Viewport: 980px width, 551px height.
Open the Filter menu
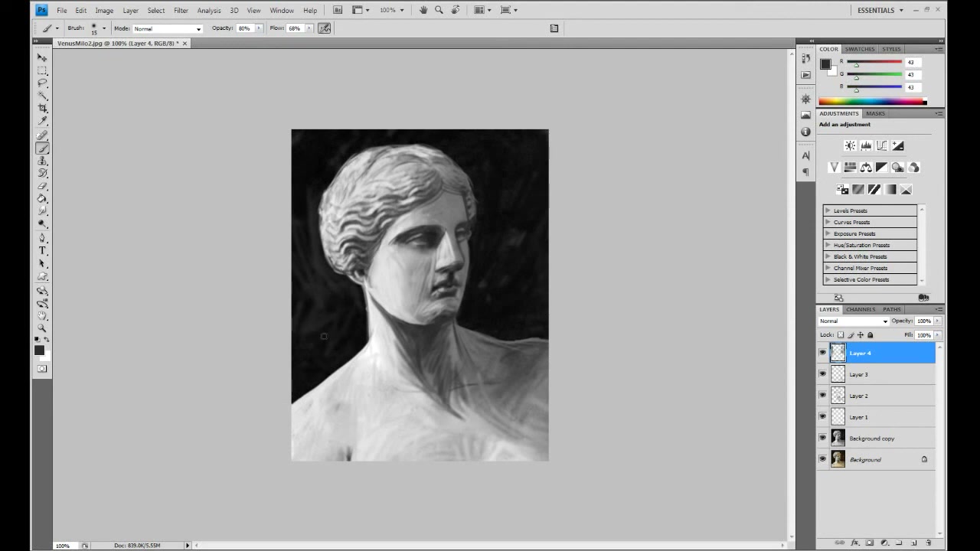pos(181,11)
